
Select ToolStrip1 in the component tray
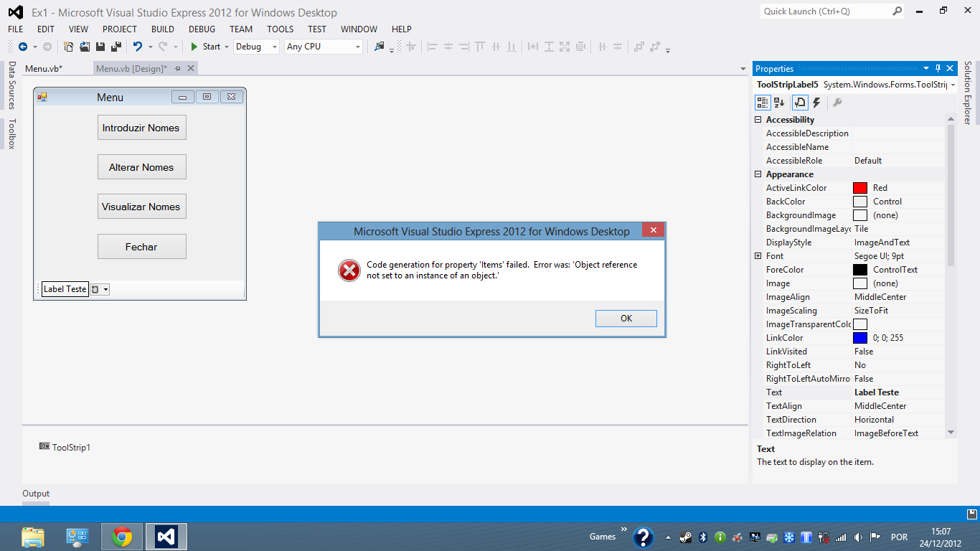[65, 448]
